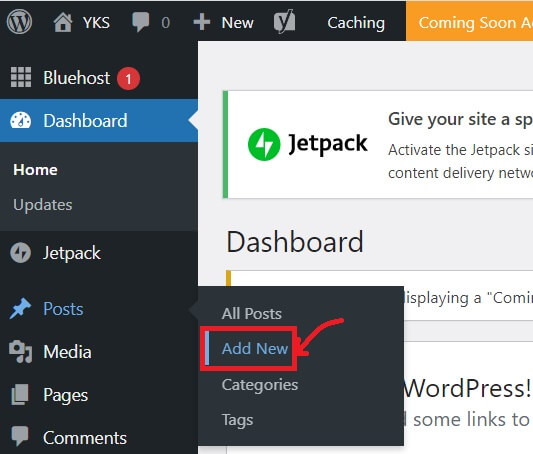Screen dimensions: 533x454
Task: Open the Caching menu
Action: tap(356, 23)
